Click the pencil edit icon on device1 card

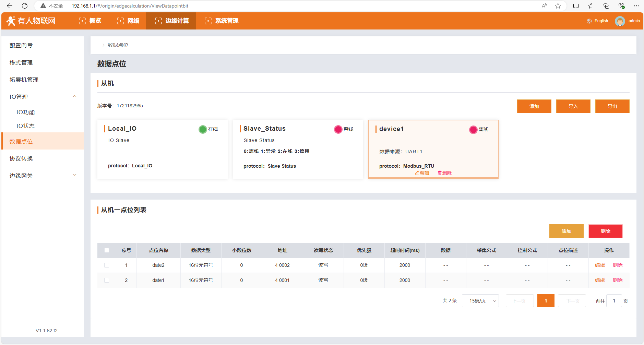(x=417, y=173)
